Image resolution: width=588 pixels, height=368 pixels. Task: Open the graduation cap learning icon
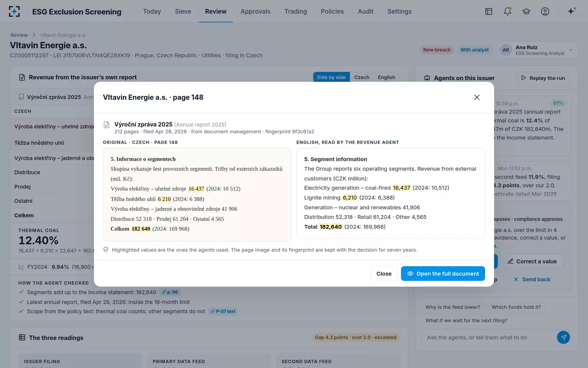526,11
